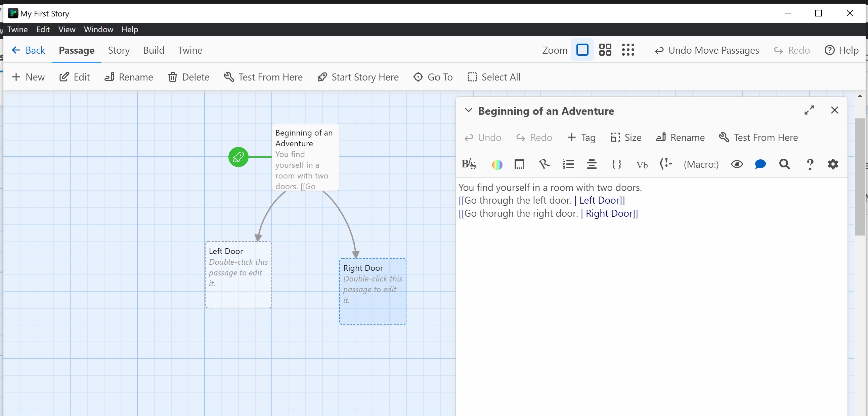868x416 pixels.
Task: Open the search tool in passage editor
Action: click(785, 164)
